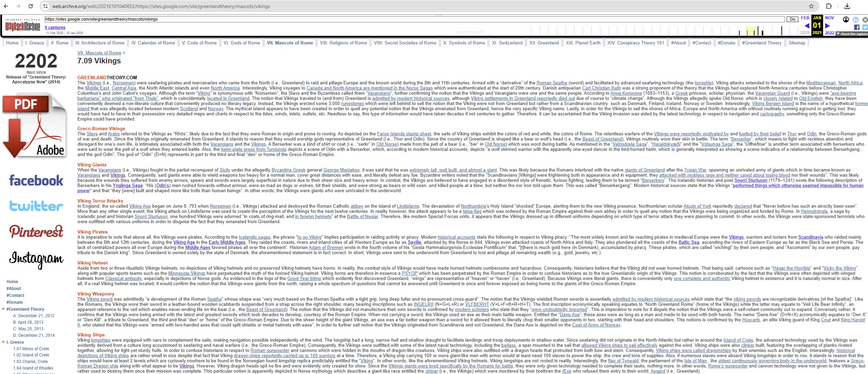868x374 pixels.
Task: Open the Wayback Machine user account icon
Action: 846,20
